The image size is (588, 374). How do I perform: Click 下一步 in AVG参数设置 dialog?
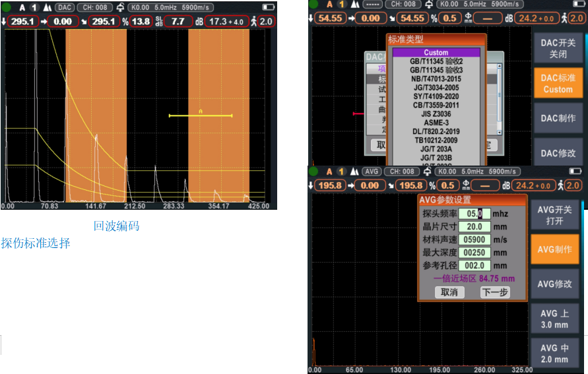pyautogui.click(x=495, y=292)
